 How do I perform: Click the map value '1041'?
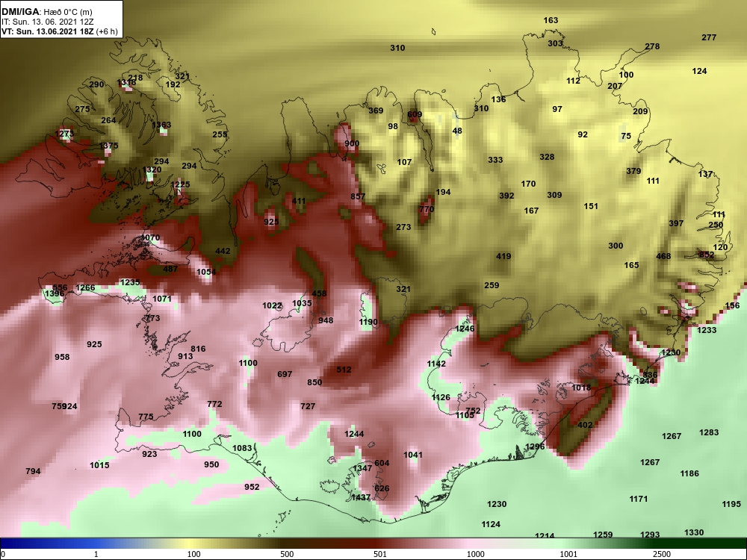[x=413, y=455]
